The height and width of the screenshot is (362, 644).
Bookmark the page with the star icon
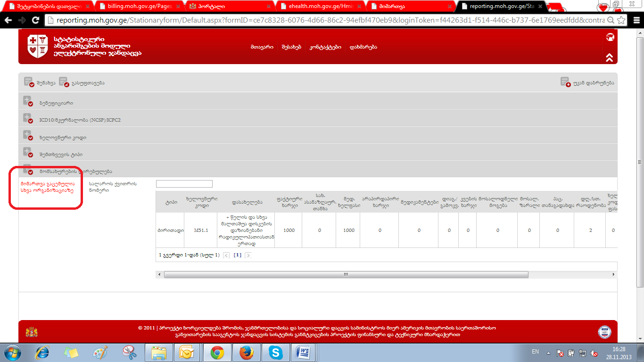(x=621, y=21)
